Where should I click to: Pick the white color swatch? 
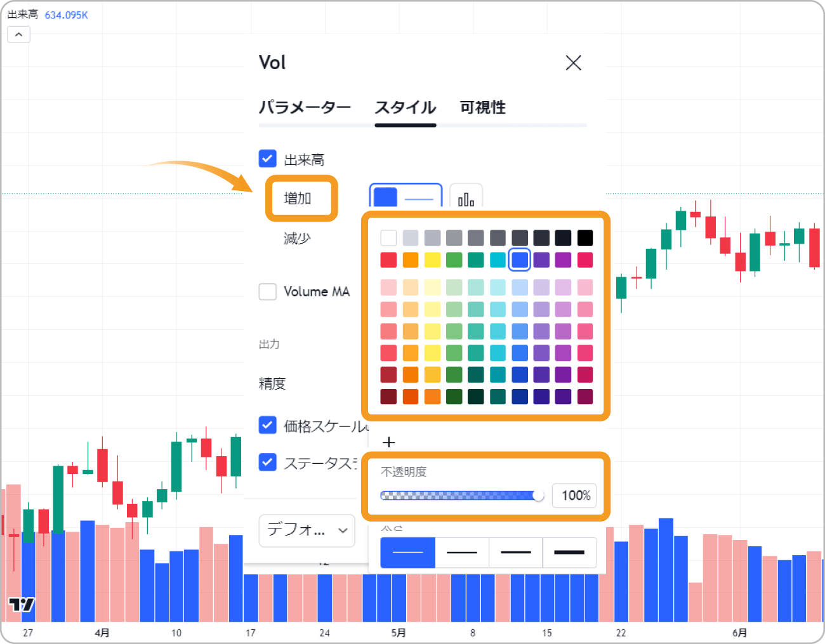(388, 238)
